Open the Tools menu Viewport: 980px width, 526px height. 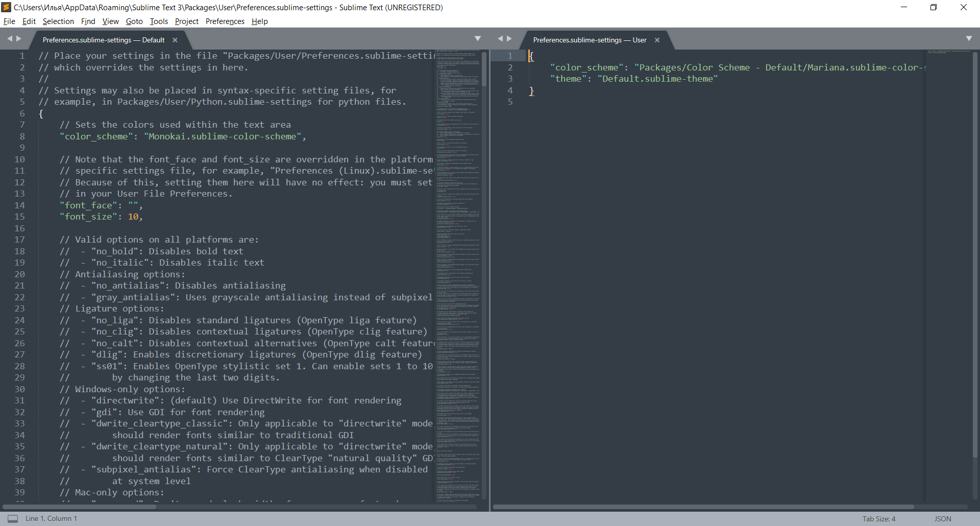(158, 21)
